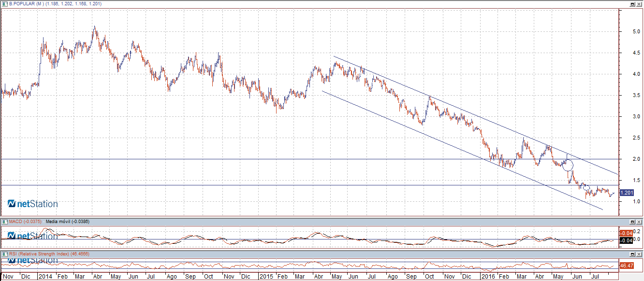Maximize the RSI indicator pane
Viewport: 644px width, 281px height.
pos(632,253)
